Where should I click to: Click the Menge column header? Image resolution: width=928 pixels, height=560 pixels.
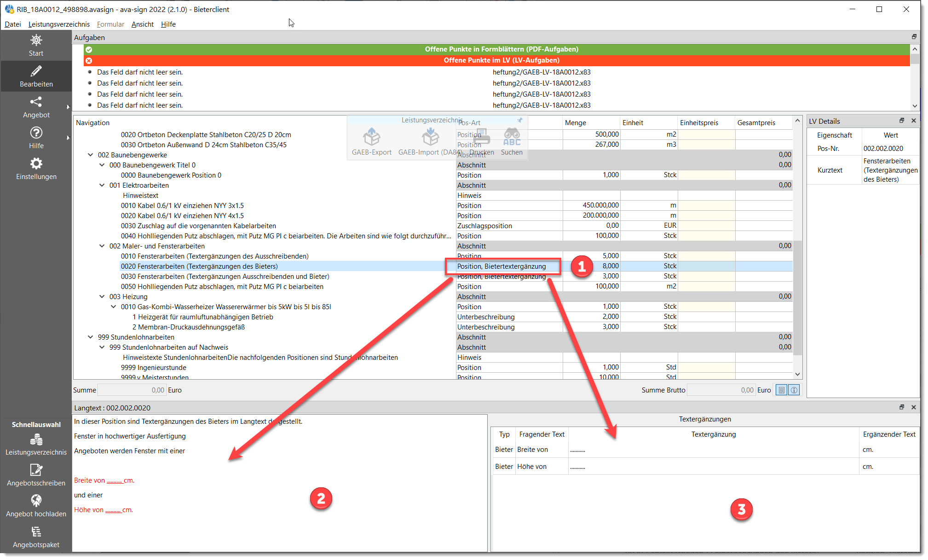tap(591, 122)
